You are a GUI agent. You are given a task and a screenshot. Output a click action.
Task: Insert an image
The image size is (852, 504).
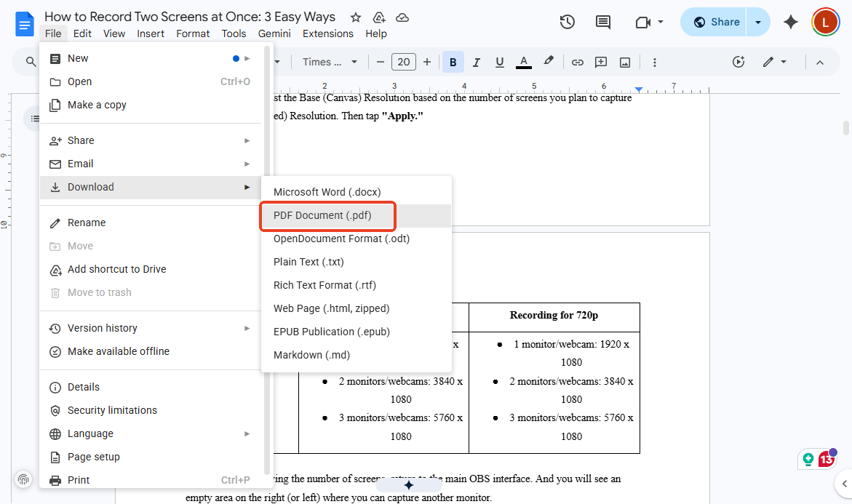(x=624, y=62)
